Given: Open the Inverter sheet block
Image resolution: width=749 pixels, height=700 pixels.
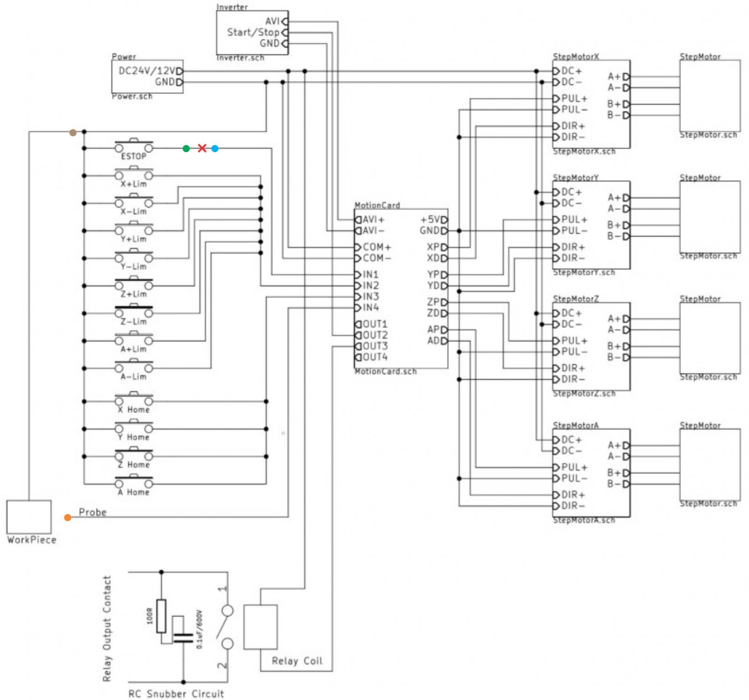Looking at the screenshot, I should pos(252,33).
